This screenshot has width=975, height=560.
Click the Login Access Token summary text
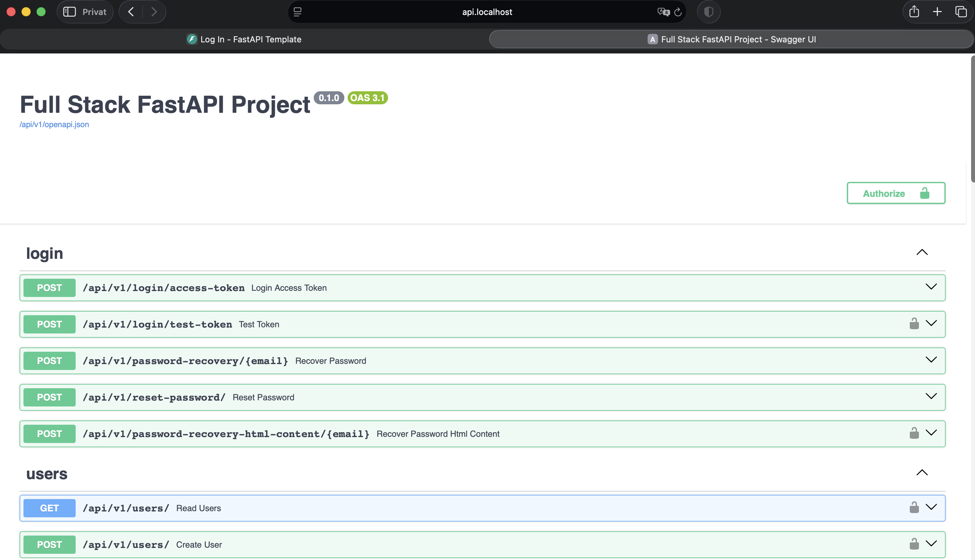coord(289,288)
